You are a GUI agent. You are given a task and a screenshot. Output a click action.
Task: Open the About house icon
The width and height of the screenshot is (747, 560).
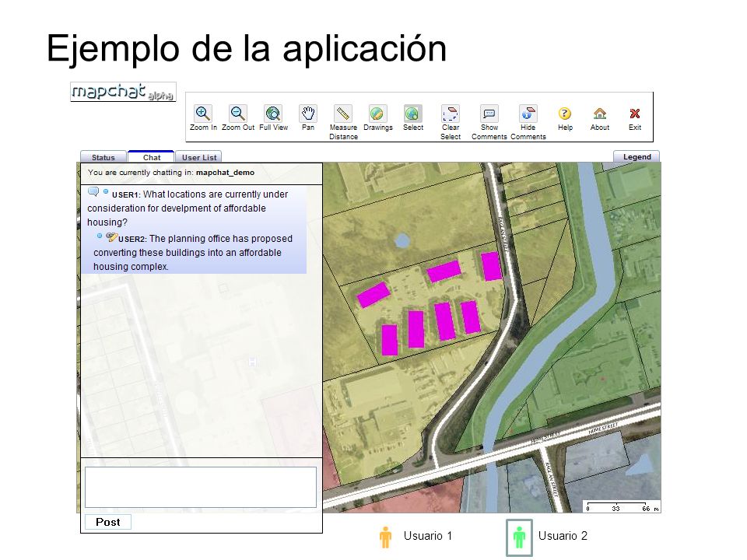[x=600, y=114]
